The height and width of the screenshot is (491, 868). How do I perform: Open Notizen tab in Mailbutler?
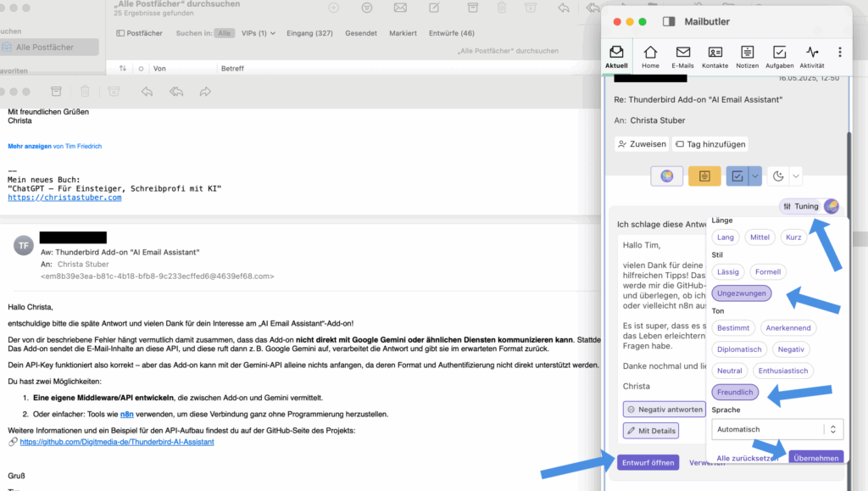748,57
